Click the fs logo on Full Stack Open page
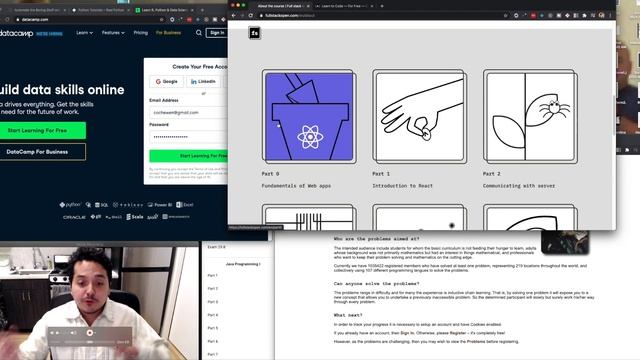Viewport: 640px width, 360px height. tap(254, 33)
